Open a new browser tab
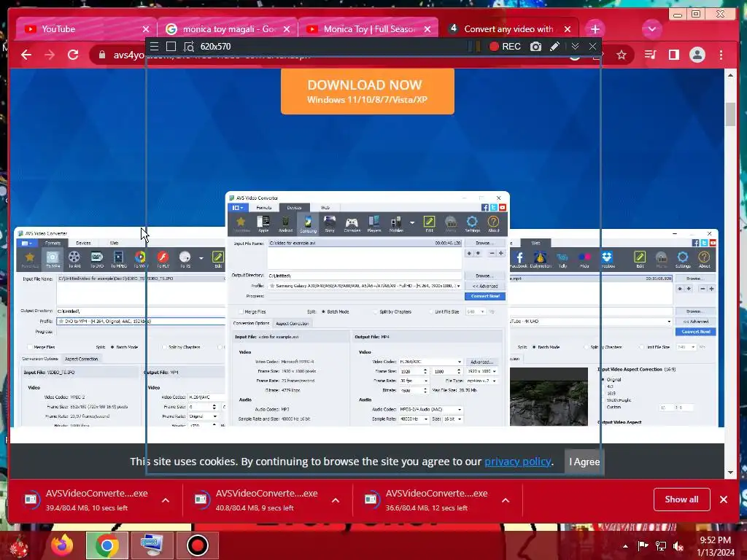The image size is (747, 560). point(595,29)
